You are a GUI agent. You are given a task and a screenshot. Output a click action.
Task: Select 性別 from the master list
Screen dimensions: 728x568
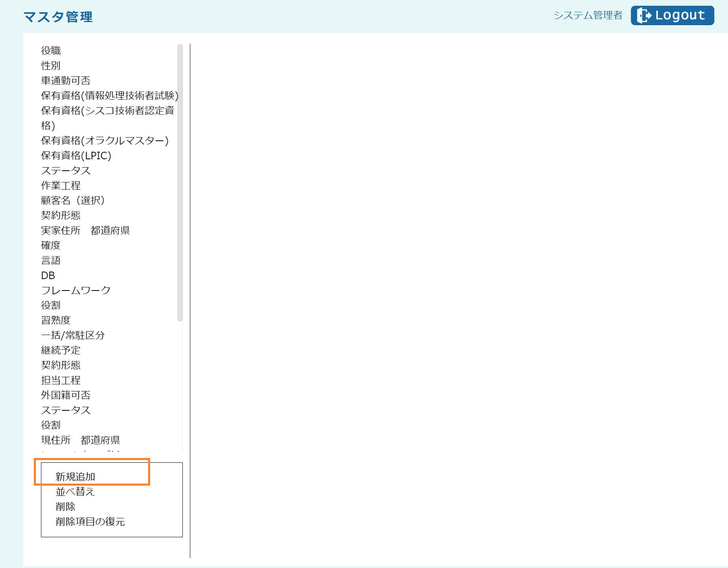[51, 65]
